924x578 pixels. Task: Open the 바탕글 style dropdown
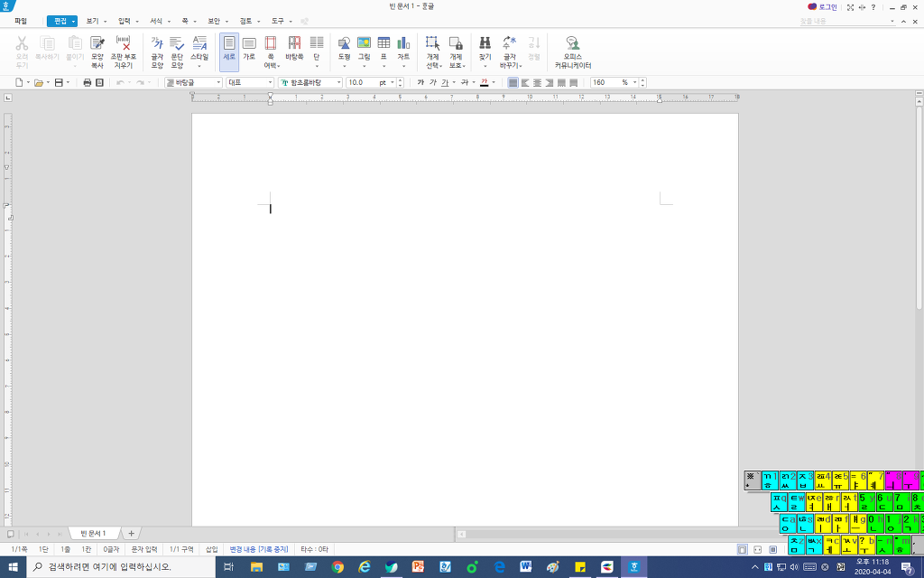click(218, 82)
